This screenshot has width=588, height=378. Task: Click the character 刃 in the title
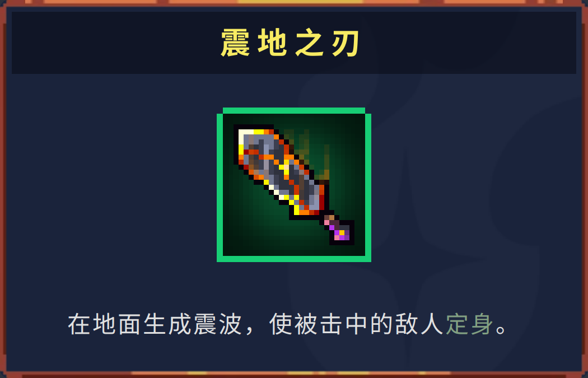[346, 43]
